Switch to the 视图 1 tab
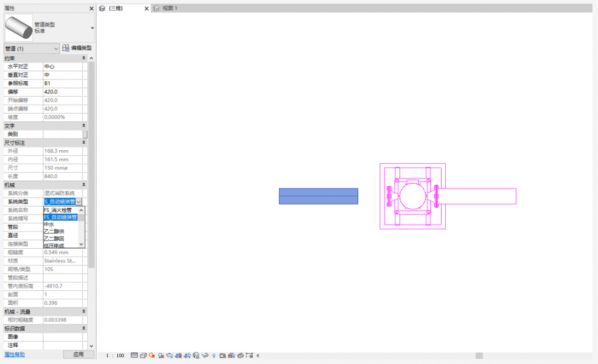This screenshot has height=364, width=598. 170,8
